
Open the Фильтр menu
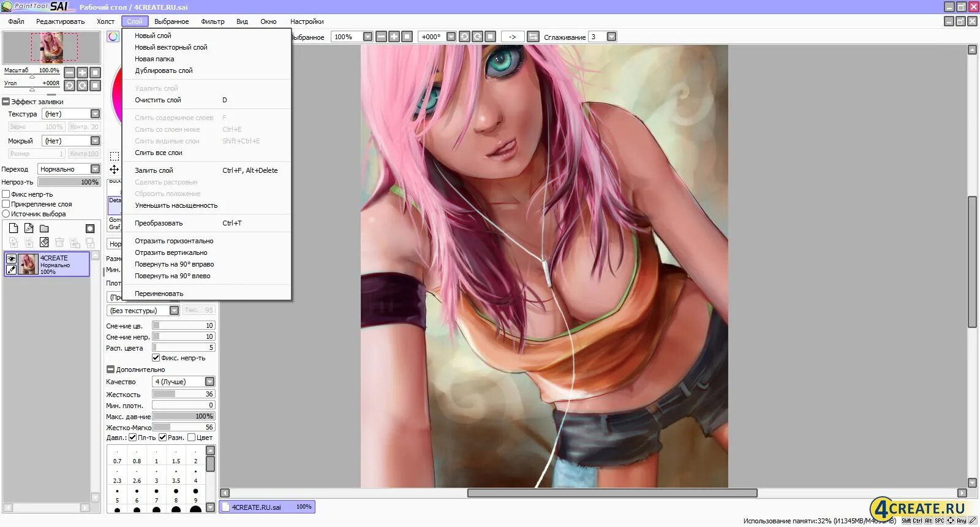(x=213, y=21)
